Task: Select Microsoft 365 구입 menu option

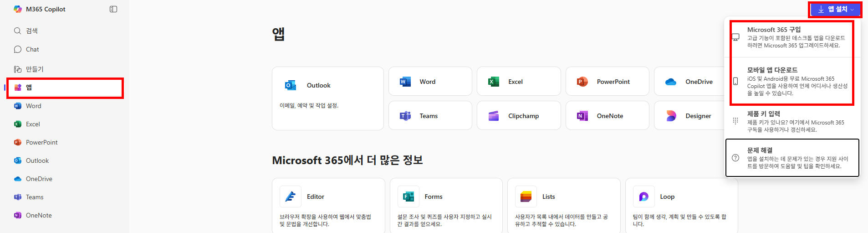Action: click(x=792, y=37)
